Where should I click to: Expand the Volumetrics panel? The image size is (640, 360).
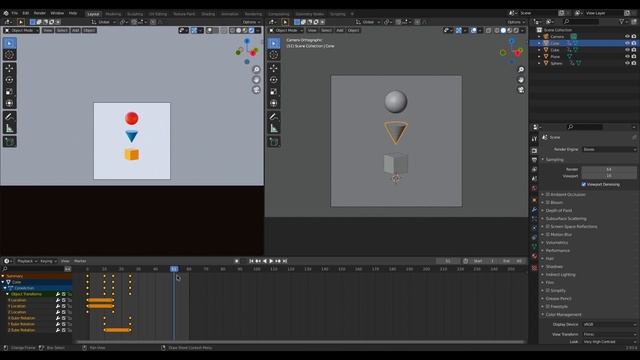pos(557,242)
